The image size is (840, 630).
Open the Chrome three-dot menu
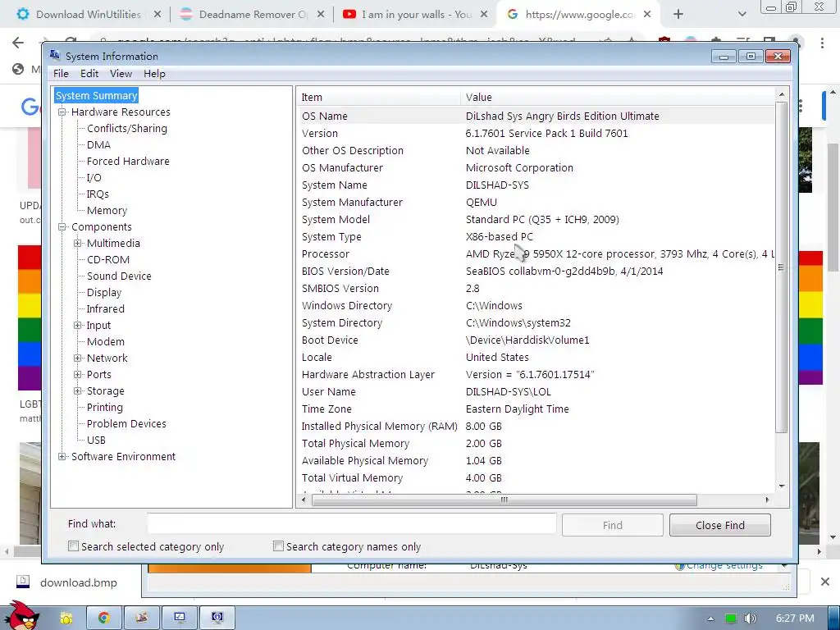tap(822, 43)
